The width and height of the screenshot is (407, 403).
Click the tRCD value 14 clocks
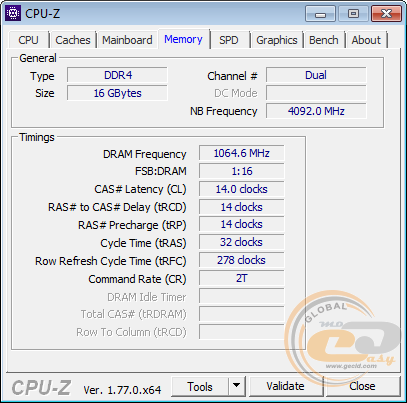[x=242, y=207]
